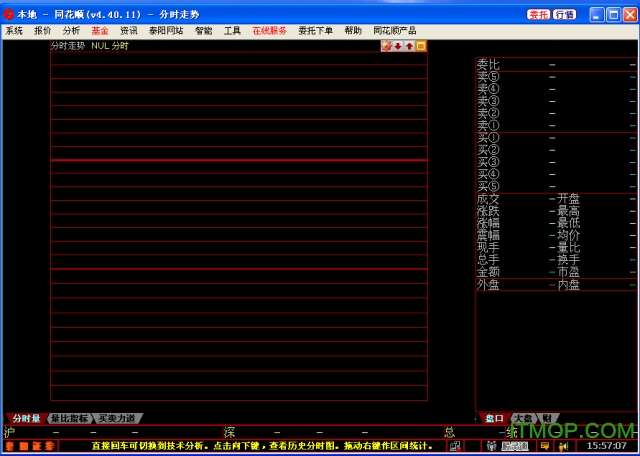Switch to the 大盘 tab

pos(523,418)
